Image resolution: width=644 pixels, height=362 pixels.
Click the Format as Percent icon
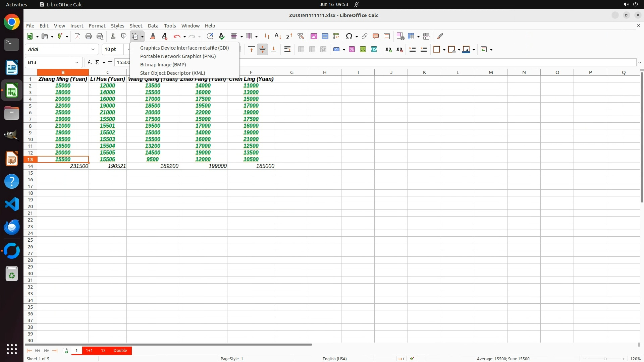coord(352,49)
